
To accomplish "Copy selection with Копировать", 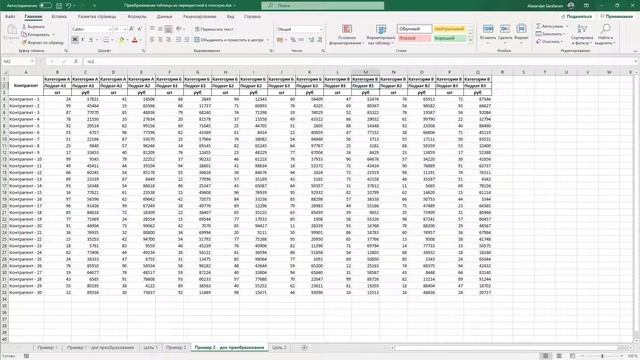I will point(36,34).
